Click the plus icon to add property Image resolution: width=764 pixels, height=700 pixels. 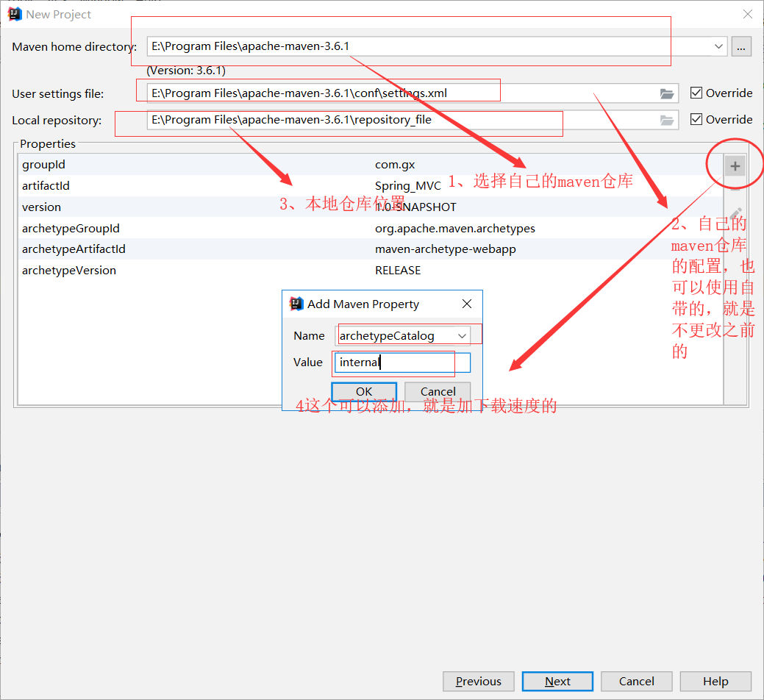coord(735,167)
